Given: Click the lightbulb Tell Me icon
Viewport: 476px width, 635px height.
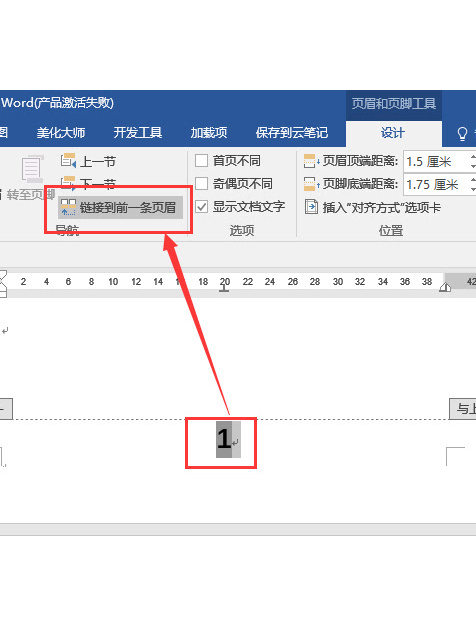Looking at the screenshot, I should 462,134.
